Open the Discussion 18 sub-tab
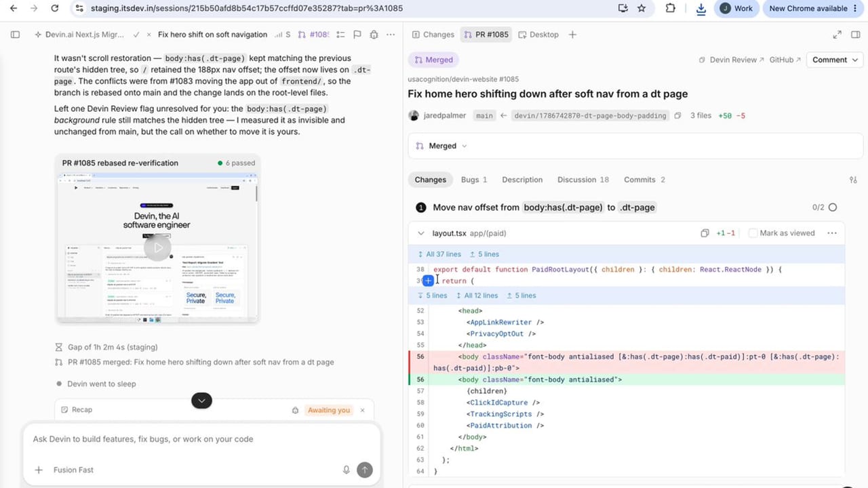The image size is (868, 488). (583, 180)
